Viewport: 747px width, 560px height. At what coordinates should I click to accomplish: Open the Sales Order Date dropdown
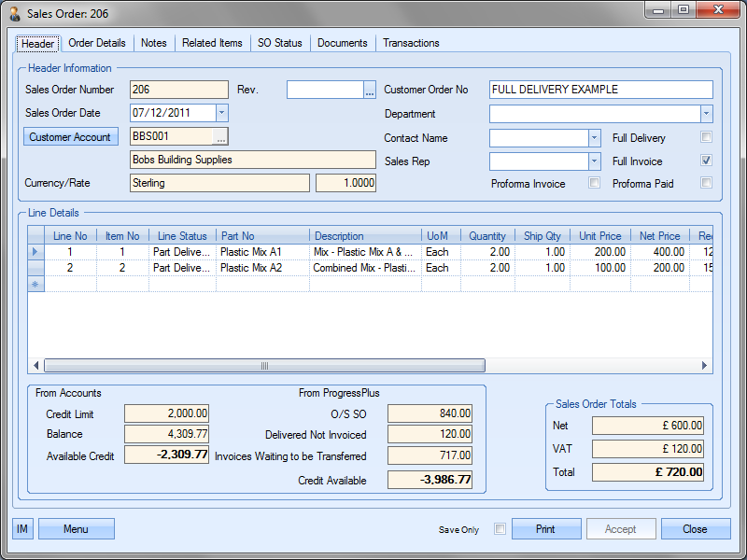[x=221, y=113]
